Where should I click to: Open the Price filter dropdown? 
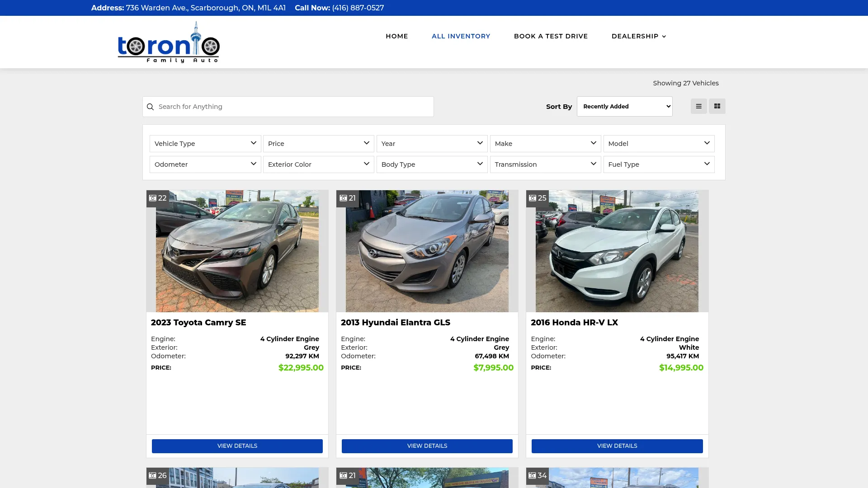pos(319,144)
